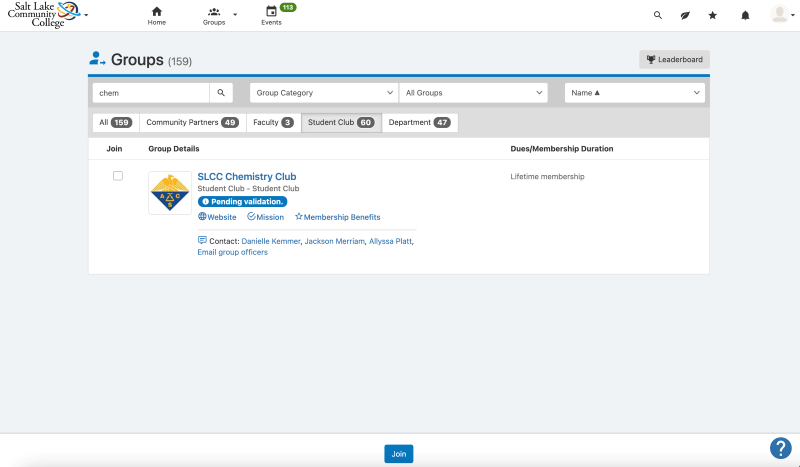Check the SLCC Chemistry Club join checkbox
The width and height of the screenshot is (800, 467).
point(118,176)
